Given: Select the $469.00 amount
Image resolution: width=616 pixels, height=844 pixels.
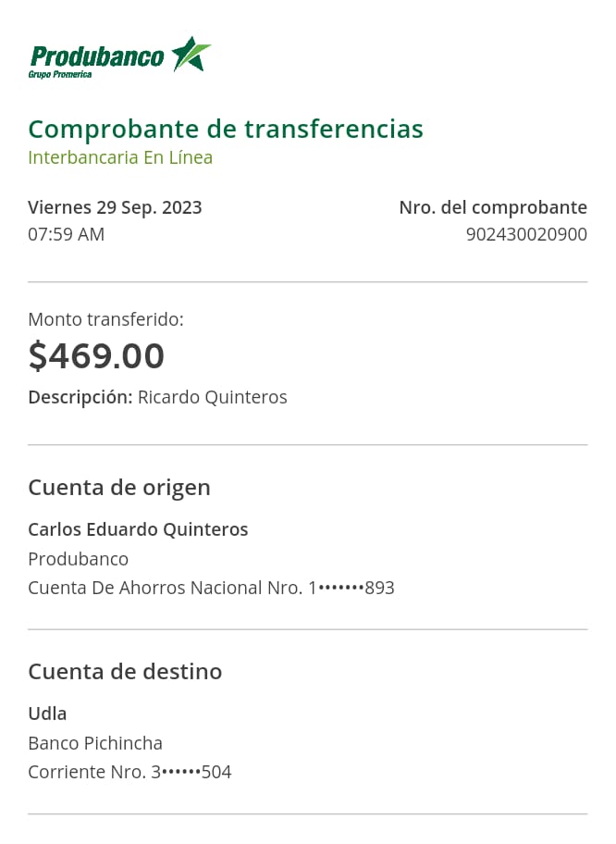Looking at the screenshot, I should click(x=96, y=356).
